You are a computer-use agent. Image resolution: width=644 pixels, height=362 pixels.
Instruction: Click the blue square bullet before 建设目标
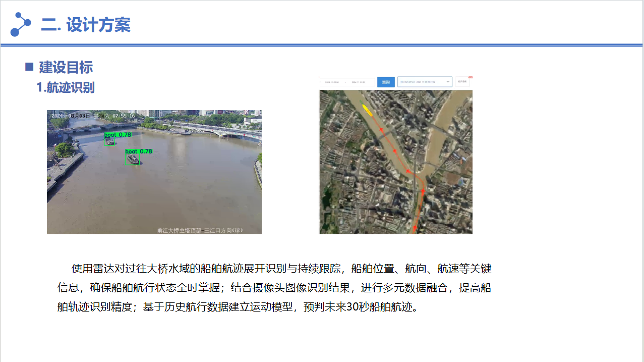point(29,67)
